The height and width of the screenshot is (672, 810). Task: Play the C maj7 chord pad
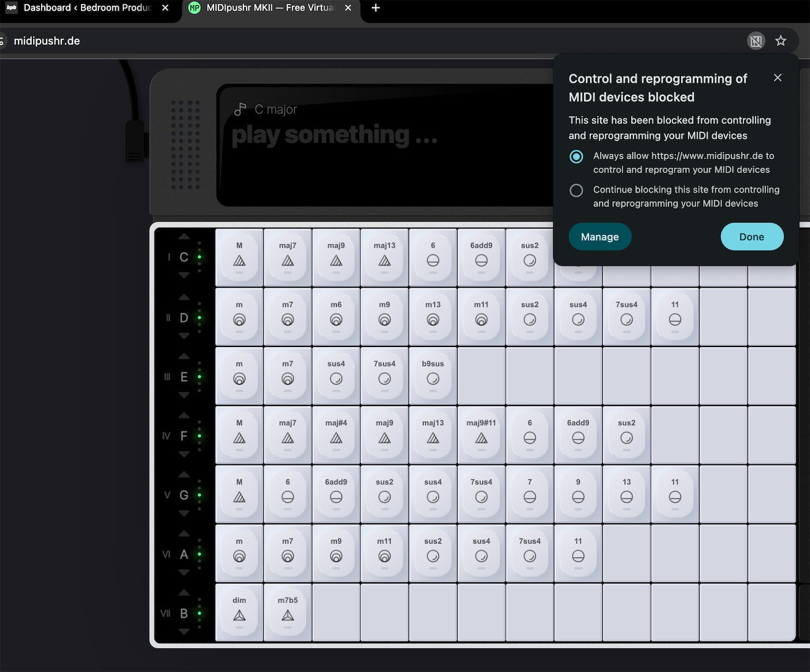[x=288, y=256]
